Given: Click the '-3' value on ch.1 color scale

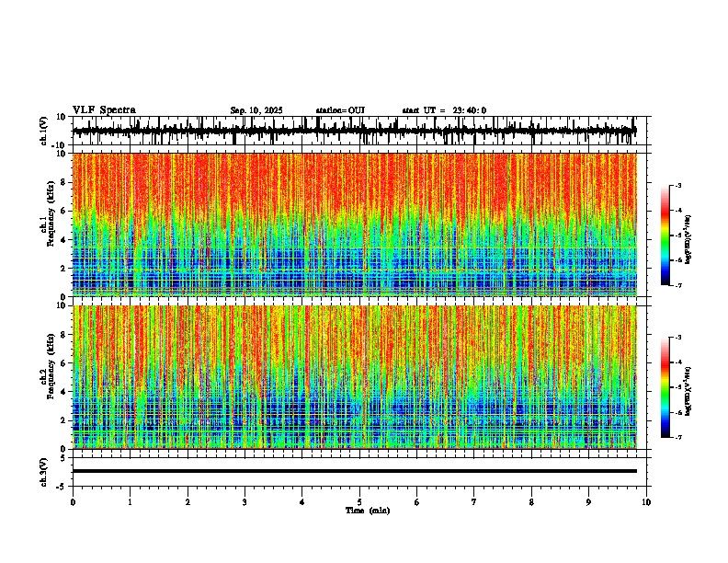Looking at the screenshot, I should coord(678,185).
